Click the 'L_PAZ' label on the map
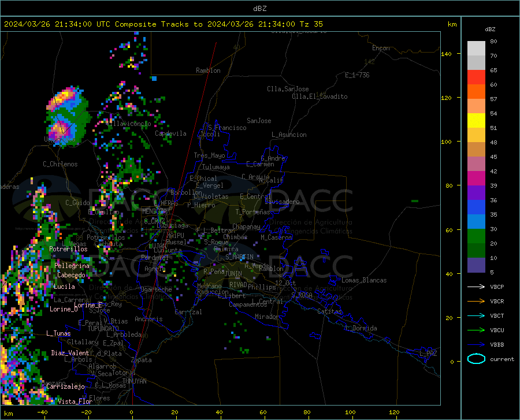The height and width of the screenshot is (420, 520). (x=428, y=354)
